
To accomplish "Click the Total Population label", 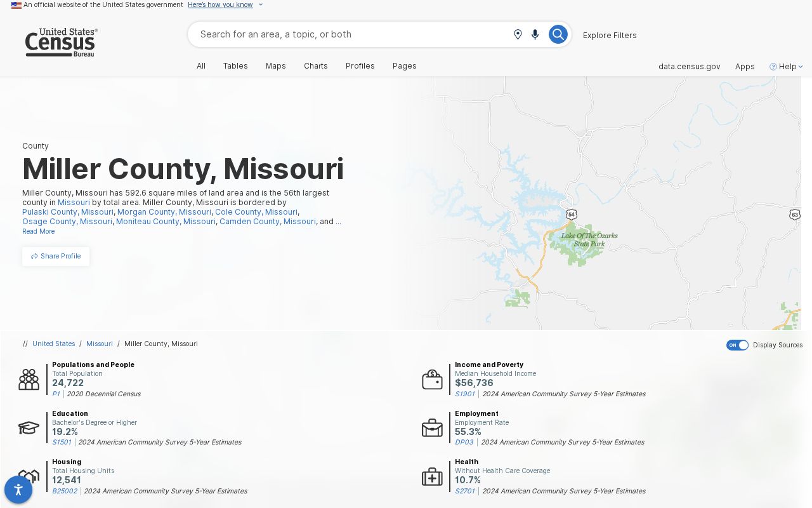I will [77, 374].
